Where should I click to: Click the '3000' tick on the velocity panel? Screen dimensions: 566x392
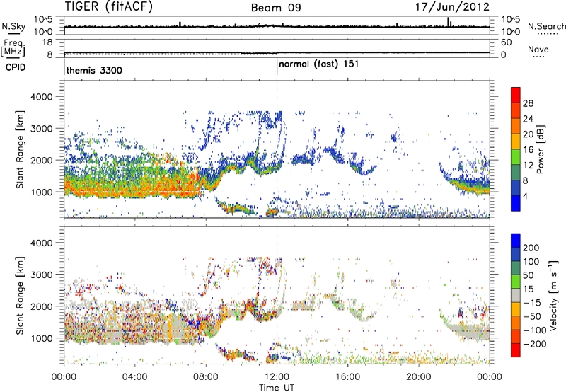41,275
